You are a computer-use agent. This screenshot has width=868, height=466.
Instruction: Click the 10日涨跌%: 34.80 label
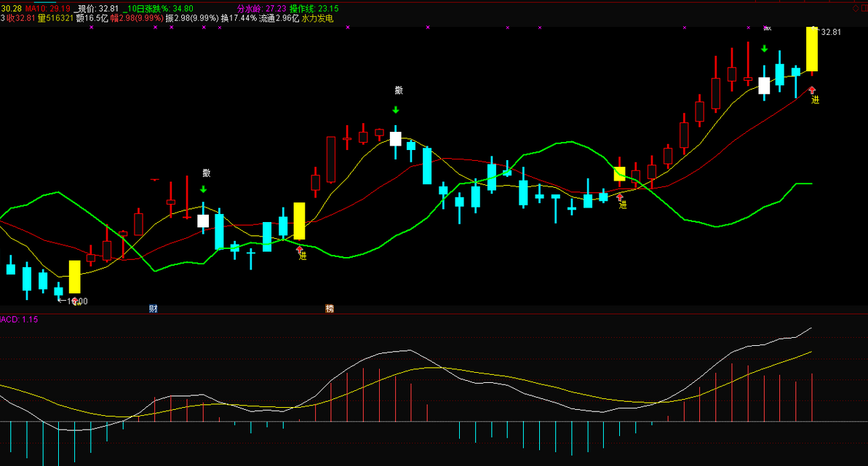click(158, 9)
